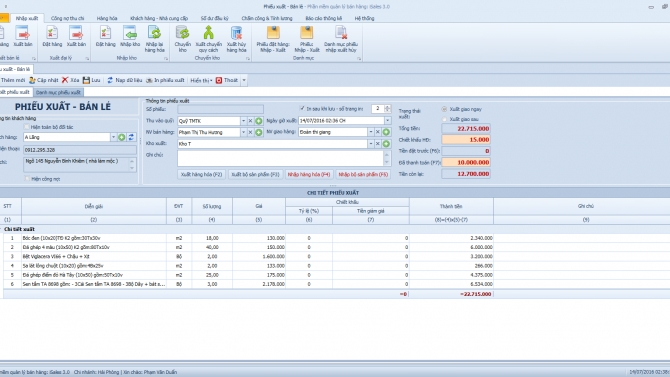Select Xuất giao ngay radio option
The image size is (670, 377).
444,109
